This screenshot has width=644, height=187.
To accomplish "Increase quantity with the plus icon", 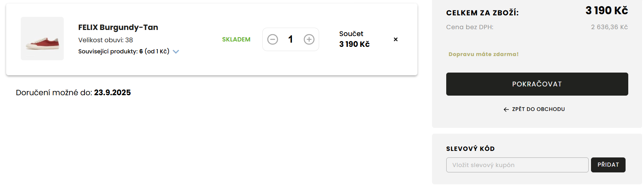I will [309, 40].
